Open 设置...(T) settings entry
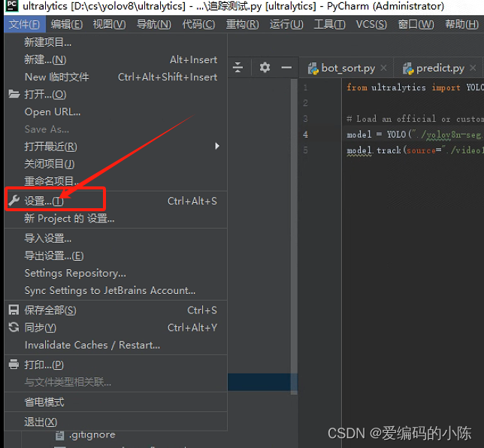This screenshot has width=484, height=448. [x=116, y=201]
